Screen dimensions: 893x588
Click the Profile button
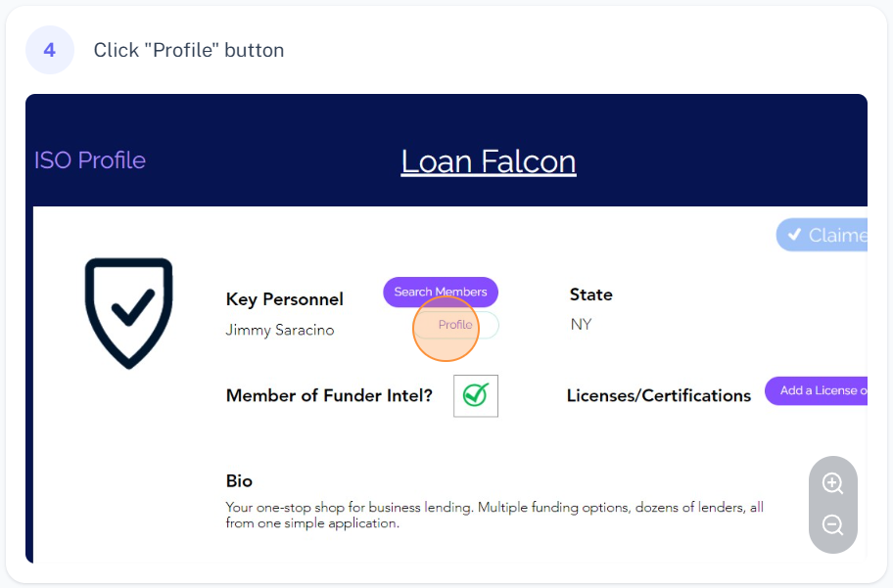point(455,325)
